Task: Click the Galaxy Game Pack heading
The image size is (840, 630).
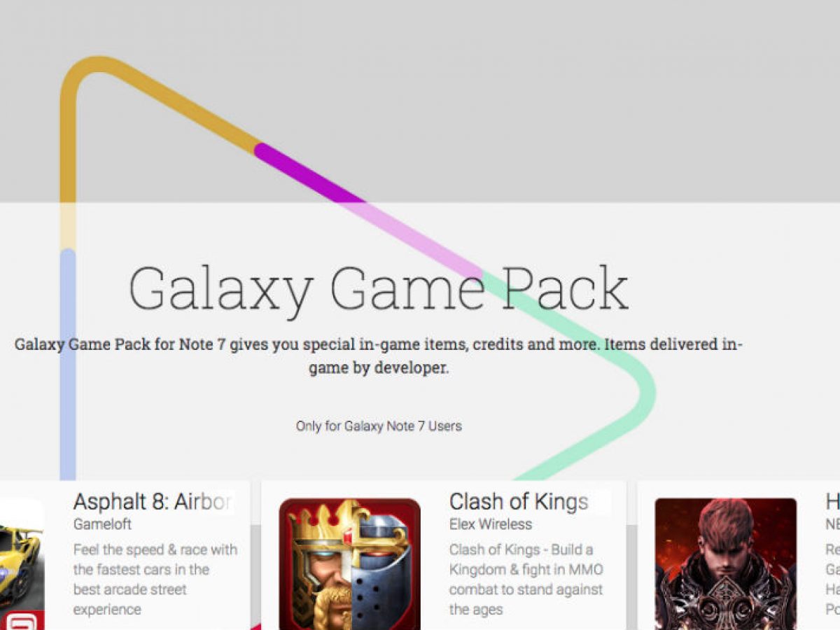Action: (379, 288)
